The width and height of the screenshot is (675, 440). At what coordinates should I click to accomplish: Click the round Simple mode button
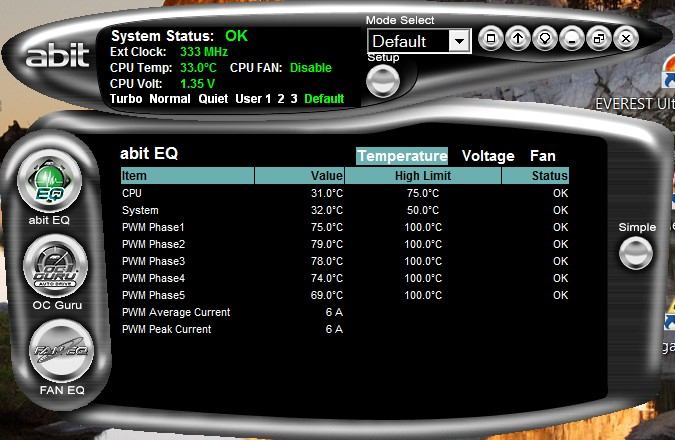(x=635, y=253)
